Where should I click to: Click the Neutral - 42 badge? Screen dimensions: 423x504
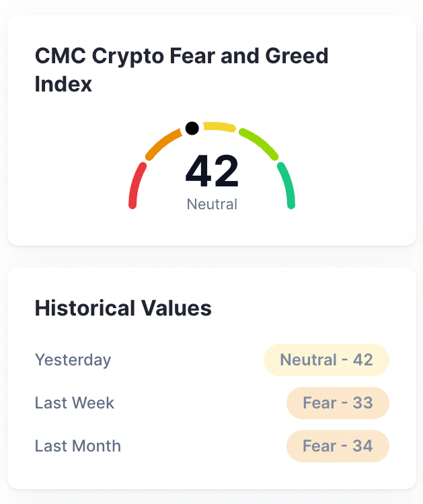click(326, 360)
